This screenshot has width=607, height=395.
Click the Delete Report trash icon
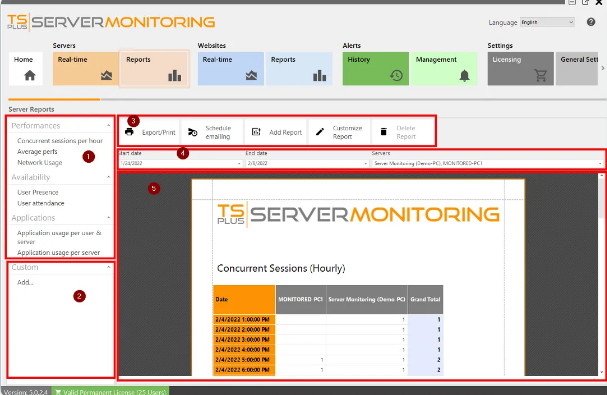383,132
